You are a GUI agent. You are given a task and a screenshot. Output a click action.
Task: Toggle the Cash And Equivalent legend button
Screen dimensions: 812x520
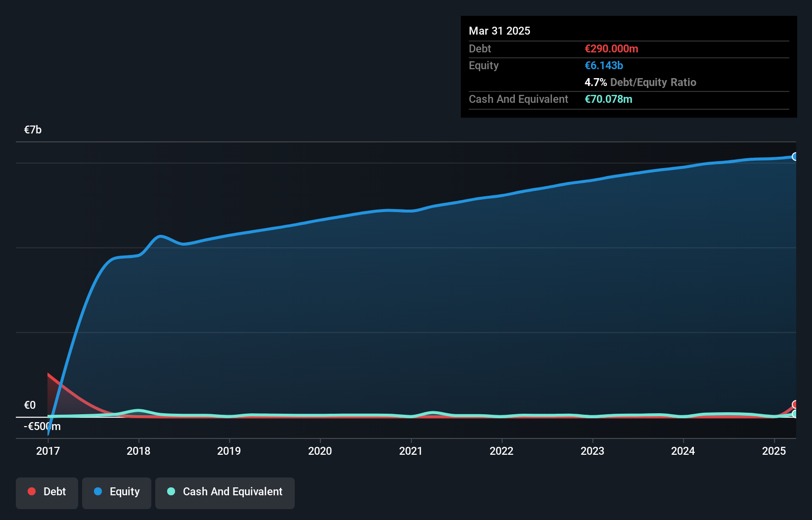point(225,493)
